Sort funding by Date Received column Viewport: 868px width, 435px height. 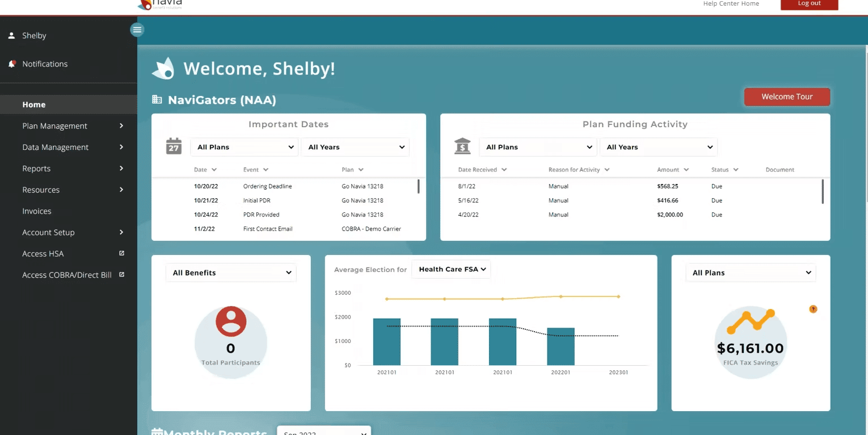click(482, 169)
